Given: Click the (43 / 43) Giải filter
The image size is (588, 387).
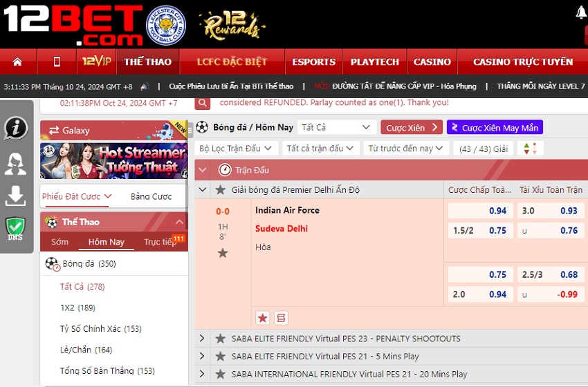Looking at the screenshot, I should click(x=484, y=149).
